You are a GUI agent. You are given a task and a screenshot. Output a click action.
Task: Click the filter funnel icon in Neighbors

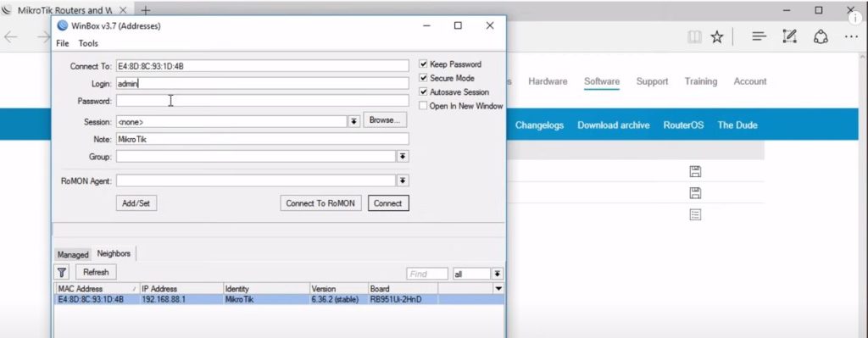(x=62, y=272)
